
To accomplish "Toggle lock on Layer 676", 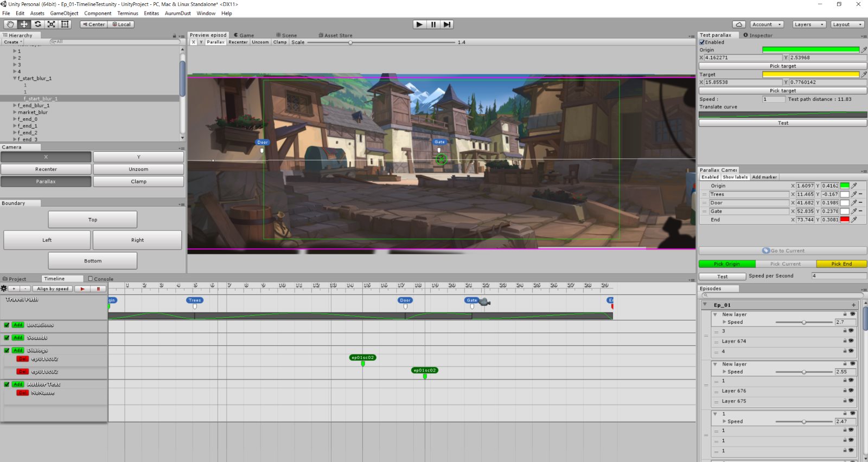I will (x=845, y=390).
